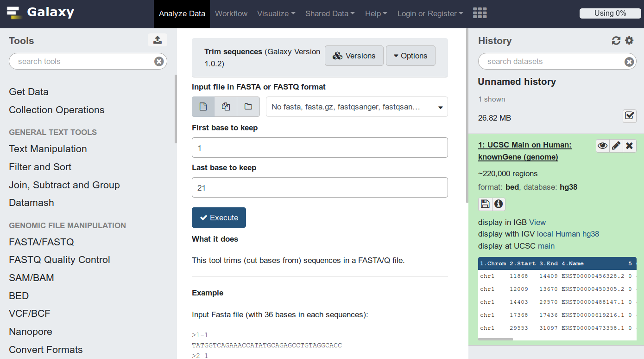Open IGB View link

[537, 222]
